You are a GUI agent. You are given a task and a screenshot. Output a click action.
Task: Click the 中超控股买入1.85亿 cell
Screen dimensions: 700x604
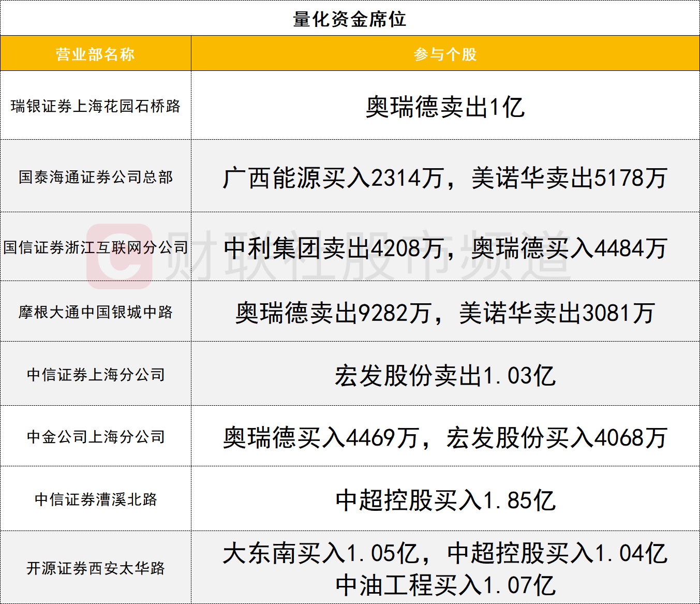[x=445, y=500]
